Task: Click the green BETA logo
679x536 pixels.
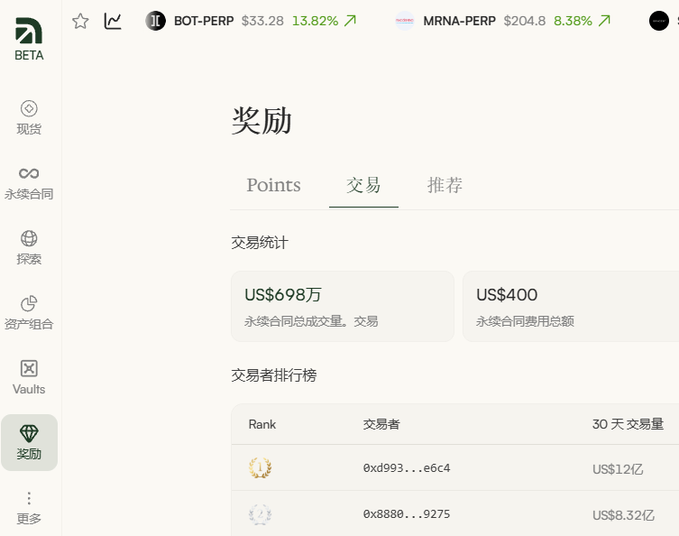Action: tap(29, 39)
